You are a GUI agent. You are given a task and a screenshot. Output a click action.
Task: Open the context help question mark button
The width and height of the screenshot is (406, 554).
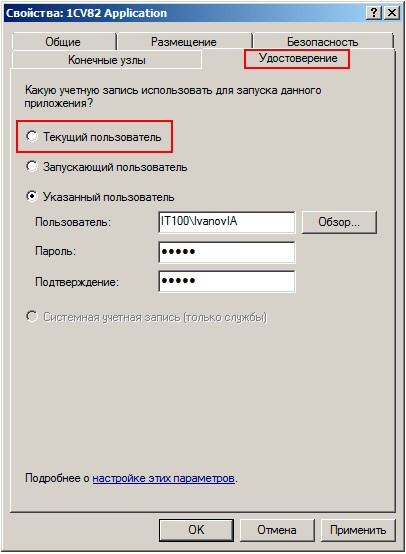click(373, 13)
